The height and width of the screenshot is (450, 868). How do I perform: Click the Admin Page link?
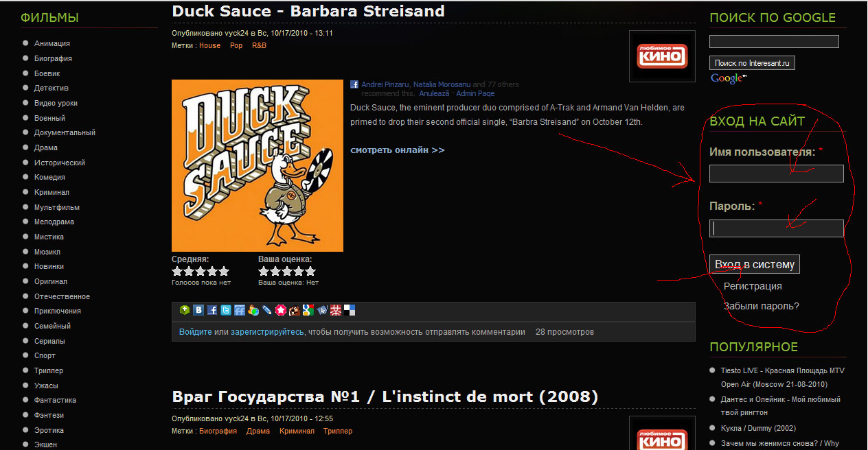tap(475, 93)
